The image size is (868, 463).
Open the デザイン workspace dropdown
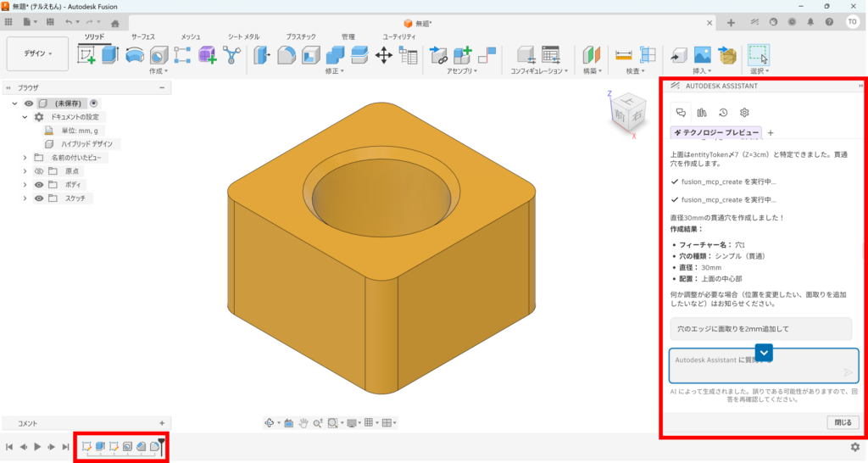point(37,53)
